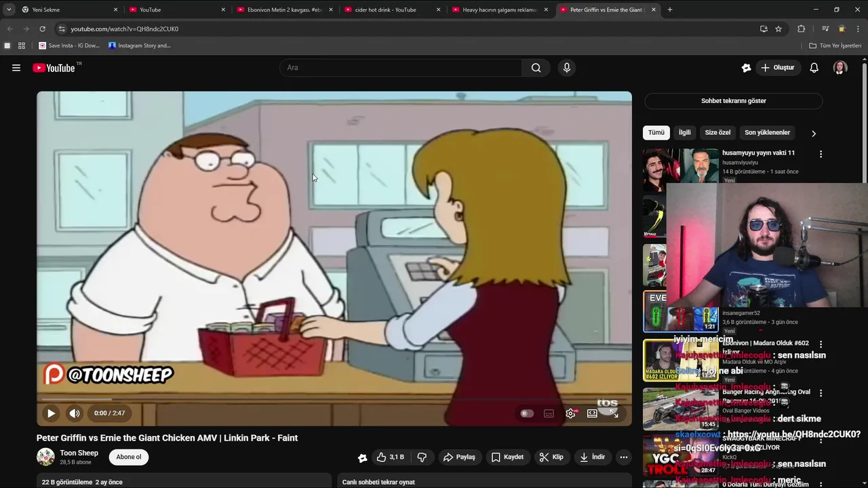The image size is (868, 488).
Task: Go to YouTube home via logo
Action: click(x=54, y=68)
